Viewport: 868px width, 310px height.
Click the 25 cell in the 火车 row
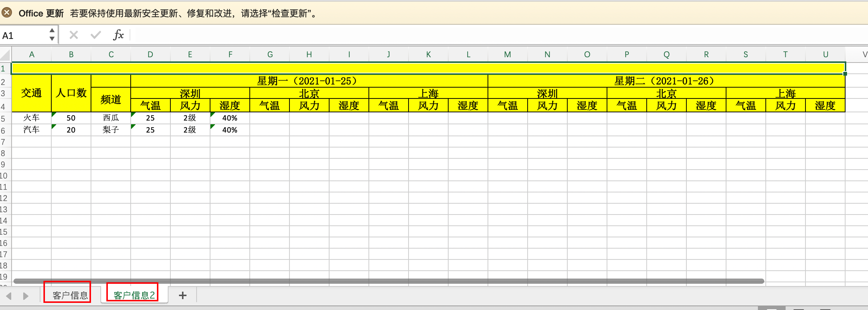point(151,118)
